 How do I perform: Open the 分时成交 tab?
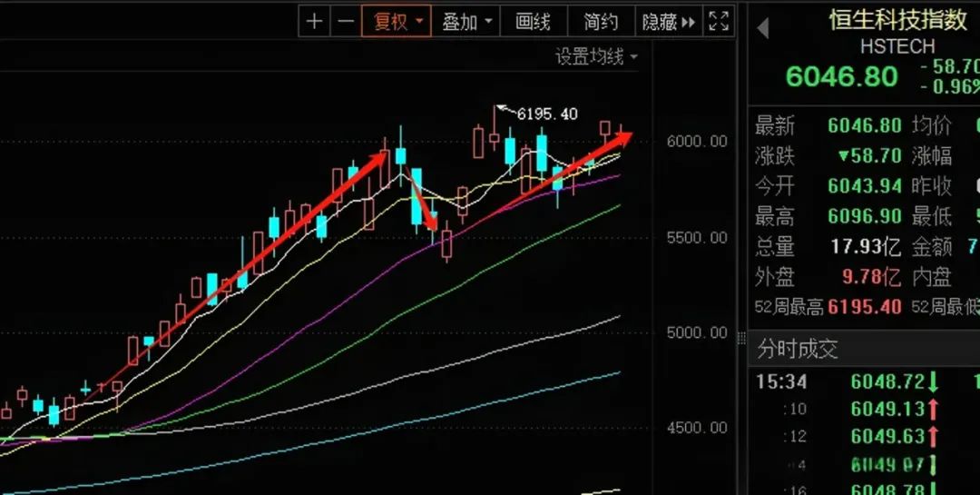[798, 349]
